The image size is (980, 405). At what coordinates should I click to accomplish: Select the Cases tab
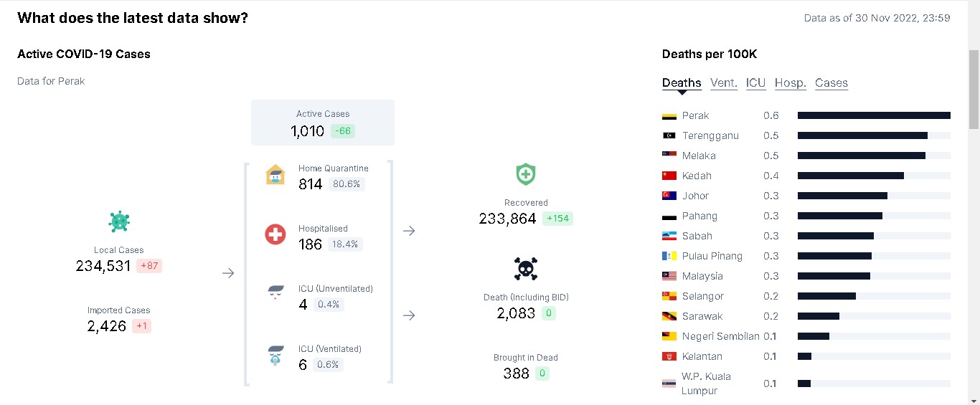831,83
